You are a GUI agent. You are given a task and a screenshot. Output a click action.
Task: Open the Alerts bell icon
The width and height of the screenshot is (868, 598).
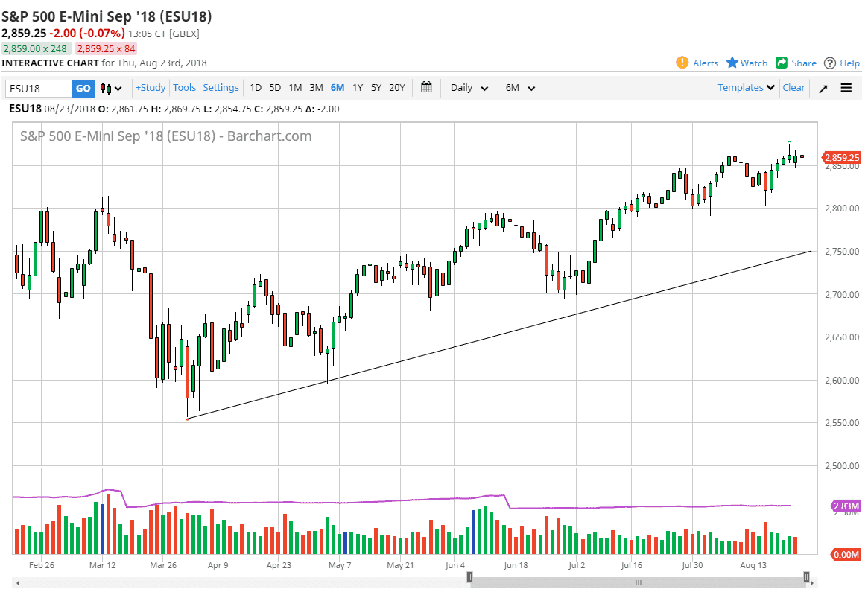pos(682,63)
